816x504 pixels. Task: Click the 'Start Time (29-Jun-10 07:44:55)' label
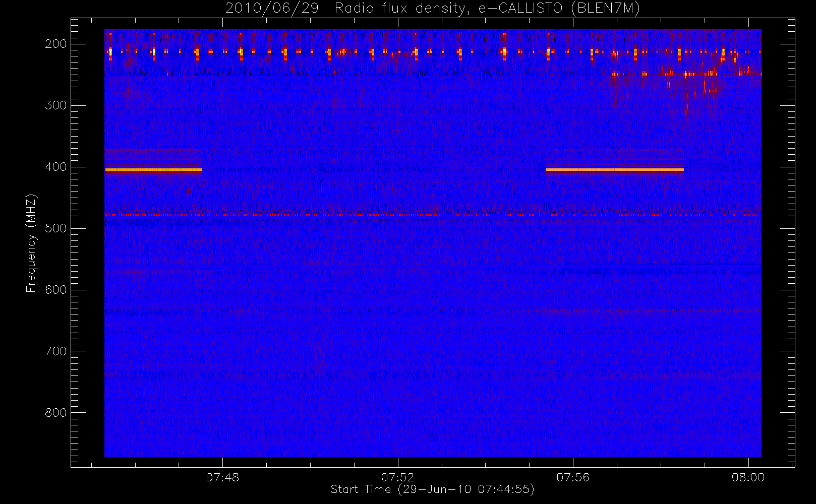coord(432,489)
